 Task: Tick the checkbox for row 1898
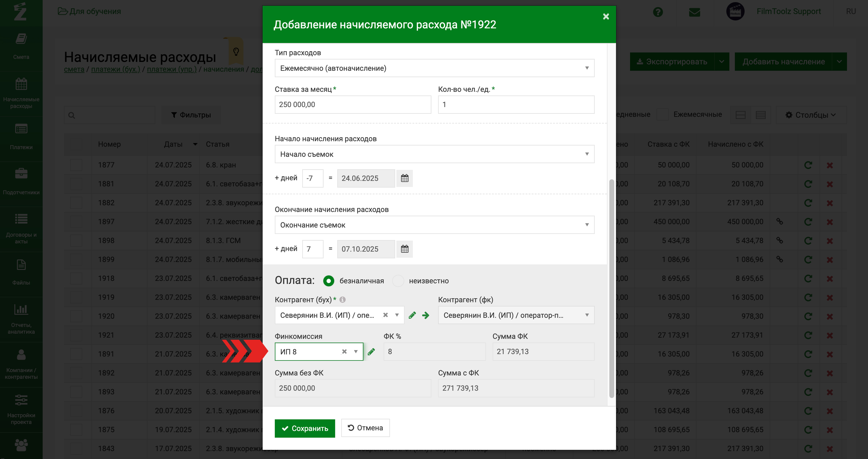pos(76,240)
